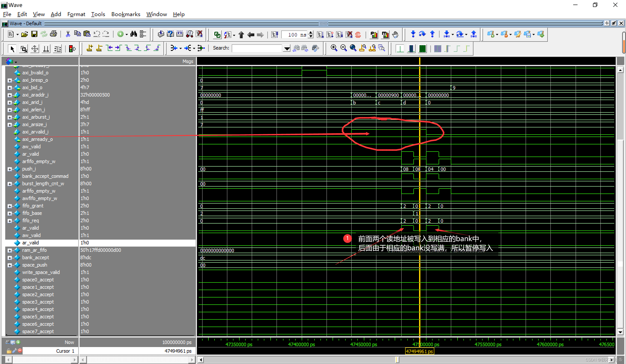Click the Wave window title bar
This screenshot has height=364, width=626.
313,3
